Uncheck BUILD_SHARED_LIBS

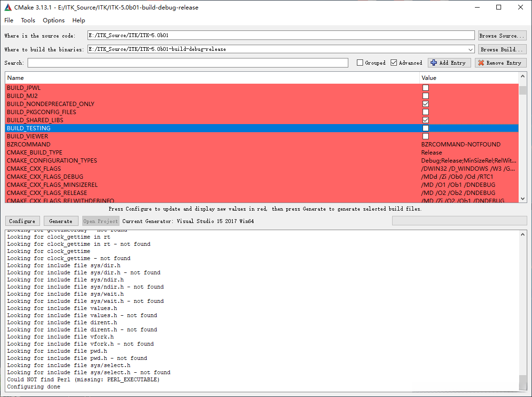425,120
